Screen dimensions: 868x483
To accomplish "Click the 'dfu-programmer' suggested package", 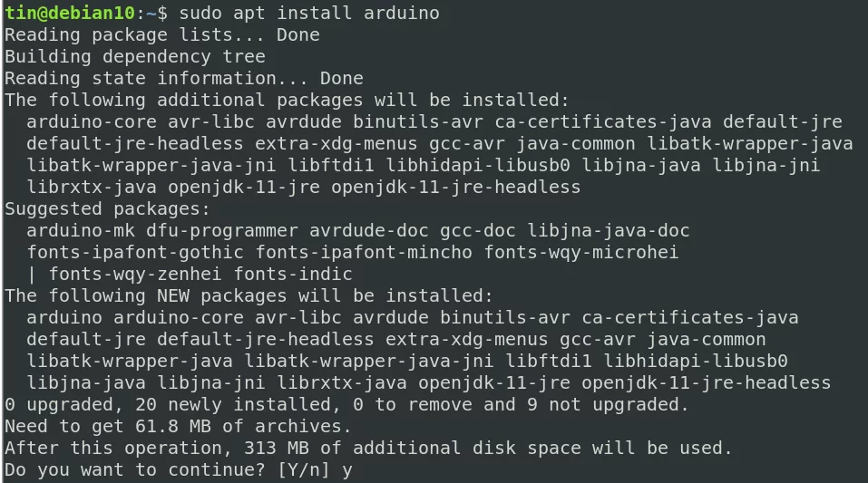I will point(222,230).
